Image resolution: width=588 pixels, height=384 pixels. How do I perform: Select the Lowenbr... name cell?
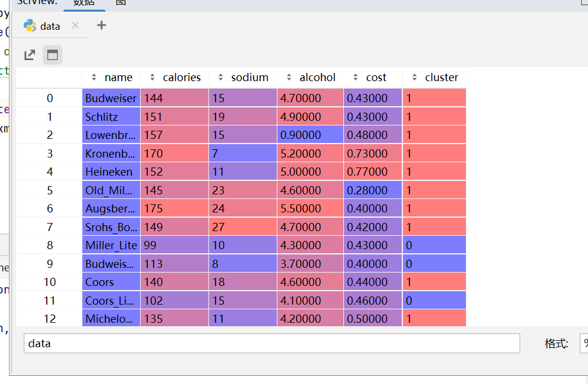[x=112, y=135]
